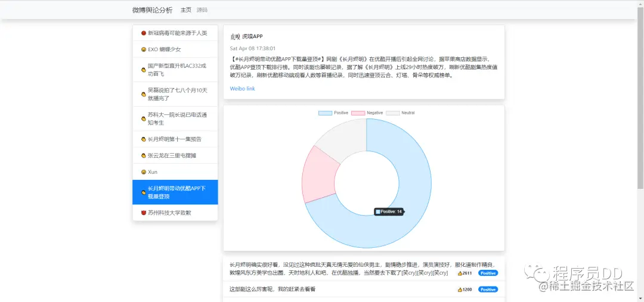Click the emoji icon in the highlighted 长月烬明带动优酷APP topic
Viewport: 644px width, 302px height.
(x=143, y=192)
